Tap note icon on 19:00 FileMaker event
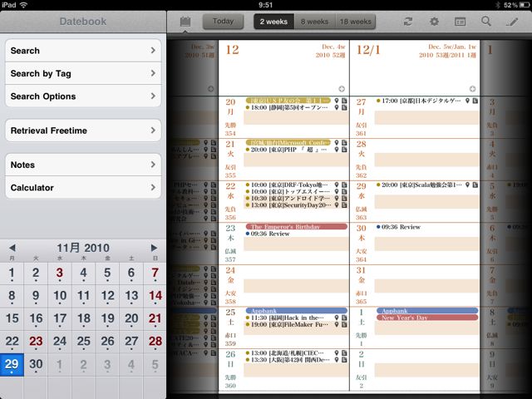532x399 pixels. [x=344, y=325]
